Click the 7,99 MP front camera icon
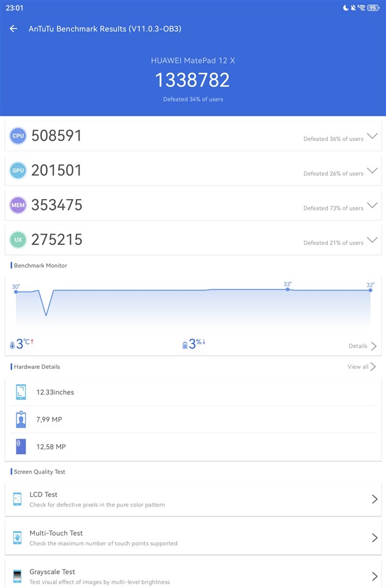The image size is (386, 588). pyautogui.click(x=21, y=420)
